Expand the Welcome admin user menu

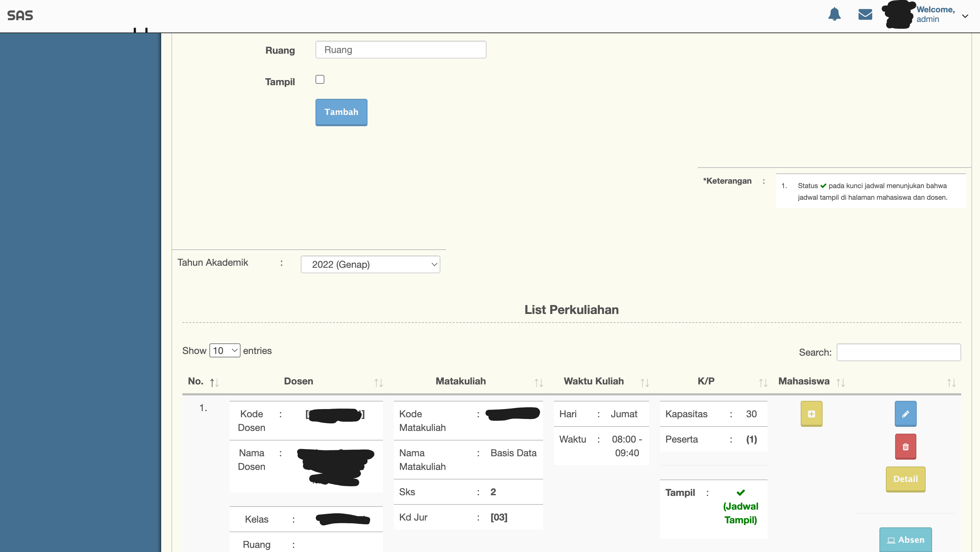[x=965, y=16]
